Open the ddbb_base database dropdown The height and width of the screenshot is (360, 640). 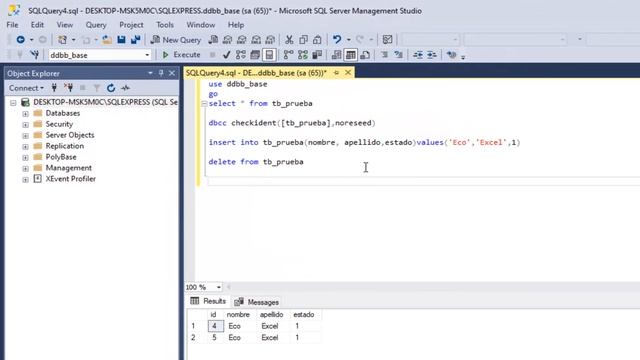[147, 55]
